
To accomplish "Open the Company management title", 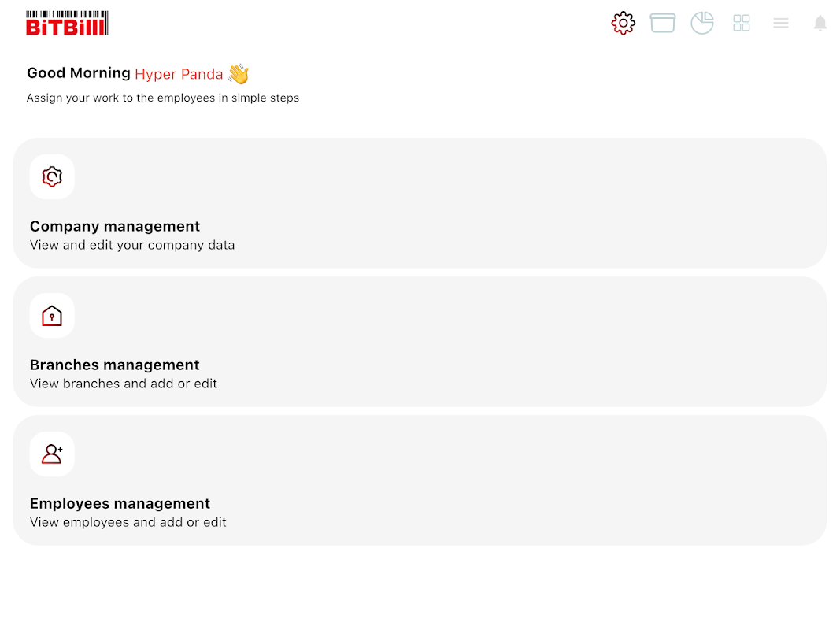I will [115, 226].
